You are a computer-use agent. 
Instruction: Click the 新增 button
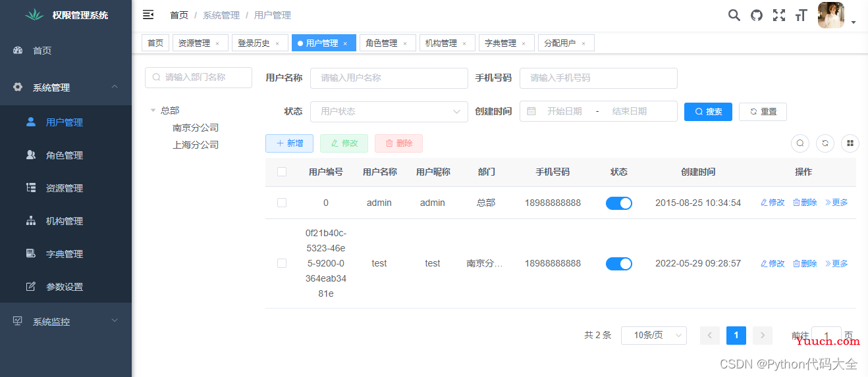289,143
